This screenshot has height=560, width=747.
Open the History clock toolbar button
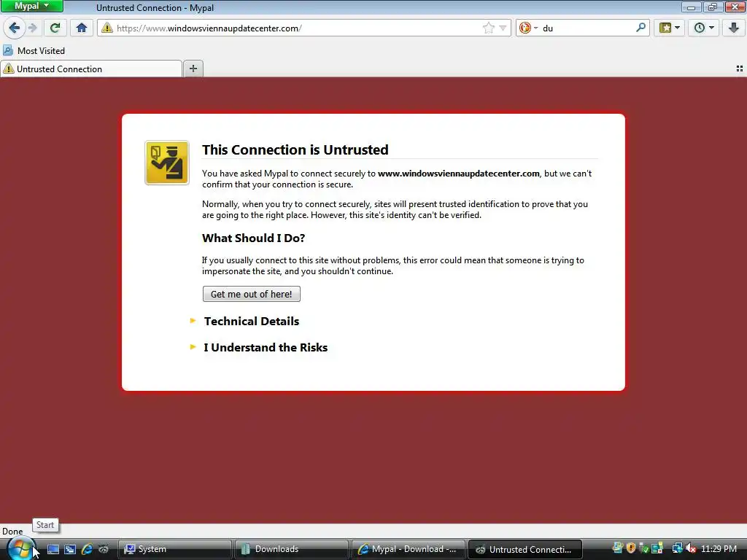pyautogui.click(x=704, y=28)
